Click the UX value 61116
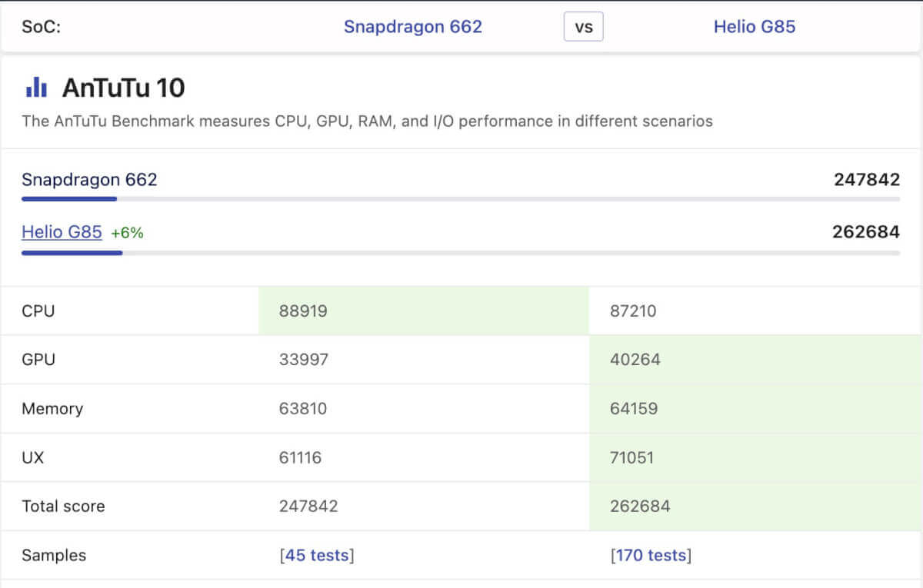The image size is (923, 588). pos(301,458)
